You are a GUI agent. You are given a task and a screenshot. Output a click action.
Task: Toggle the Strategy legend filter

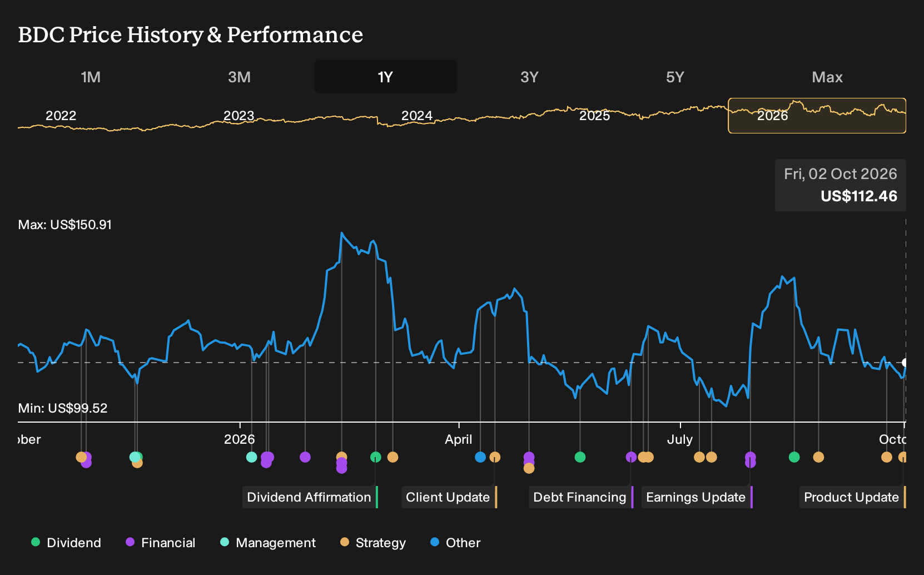373,543
